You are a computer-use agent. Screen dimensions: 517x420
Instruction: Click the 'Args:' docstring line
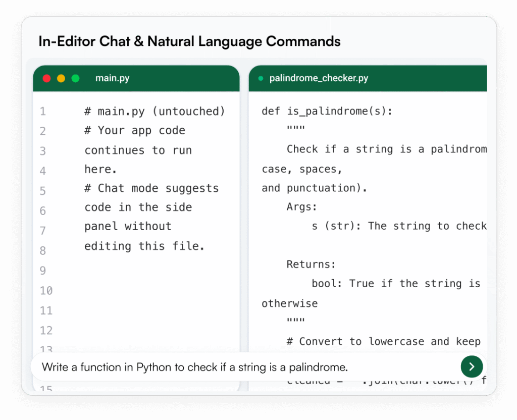point(303,207)
